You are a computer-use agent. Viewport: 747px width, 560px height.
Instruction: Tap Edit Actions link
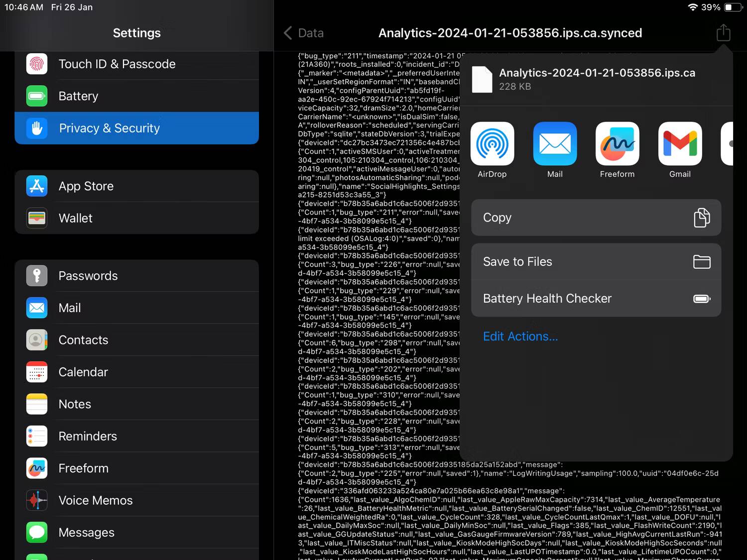pyautogui.click(x=520, y=336)
